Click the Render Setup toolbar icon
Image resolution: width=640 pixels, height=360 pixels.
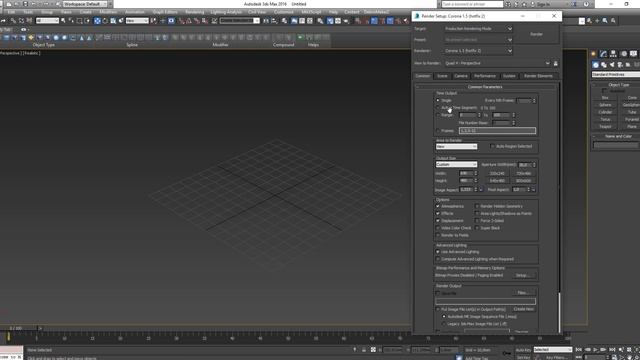click(330, 20)
